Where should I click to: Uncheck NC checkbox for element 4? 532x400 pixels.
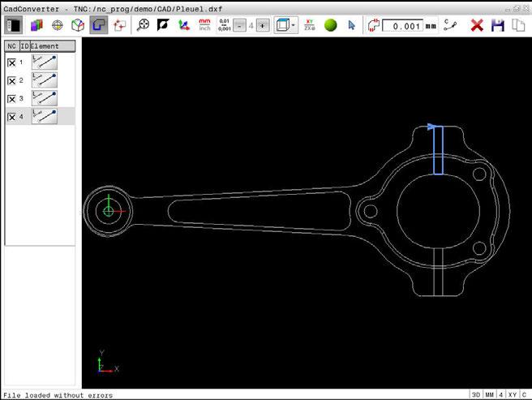pos(11,117)
